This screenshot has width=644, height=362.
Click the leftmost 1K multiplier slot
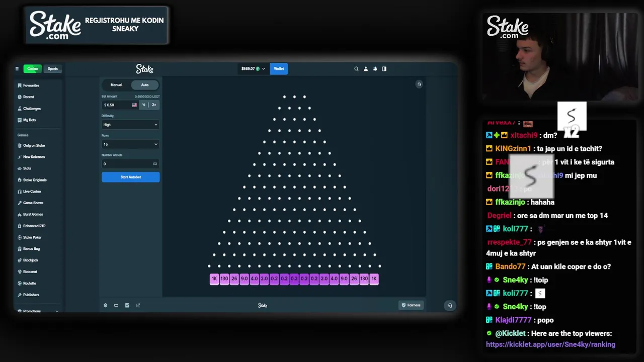[x=214, y=279]
